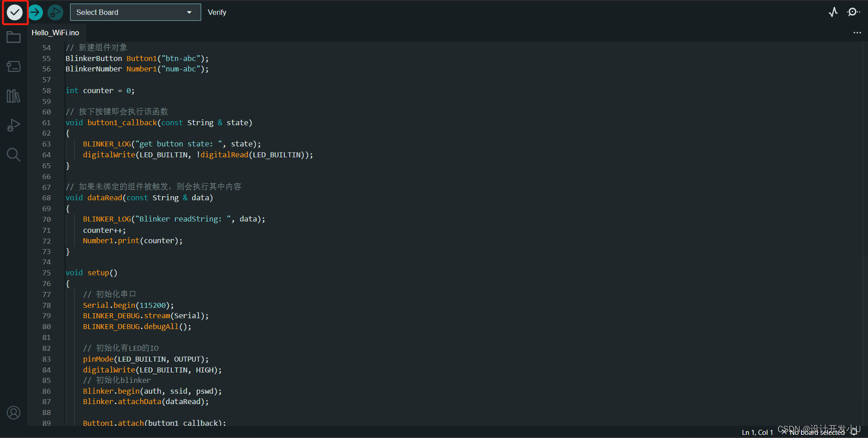This screenshot has width=868, height=438.
Task: Switch to the Hello_WiFi.ino tab
Action: pos(55,33)
